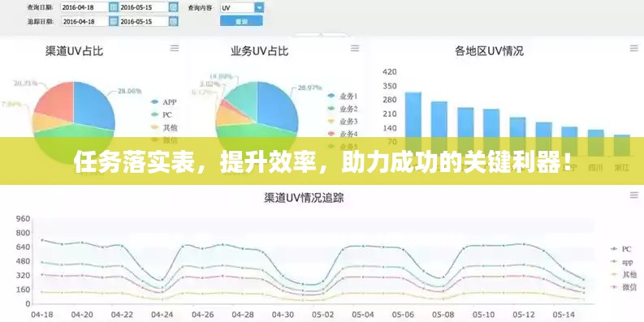This screenshot has height=322, width=644.
Task: Focus the 查询日期 start field 2016-04-18
Action: click(84, 7)
